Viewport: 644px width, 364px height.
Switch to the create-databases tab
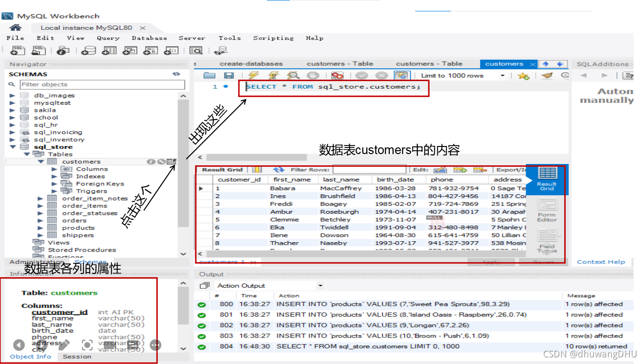tap(251, 64)
